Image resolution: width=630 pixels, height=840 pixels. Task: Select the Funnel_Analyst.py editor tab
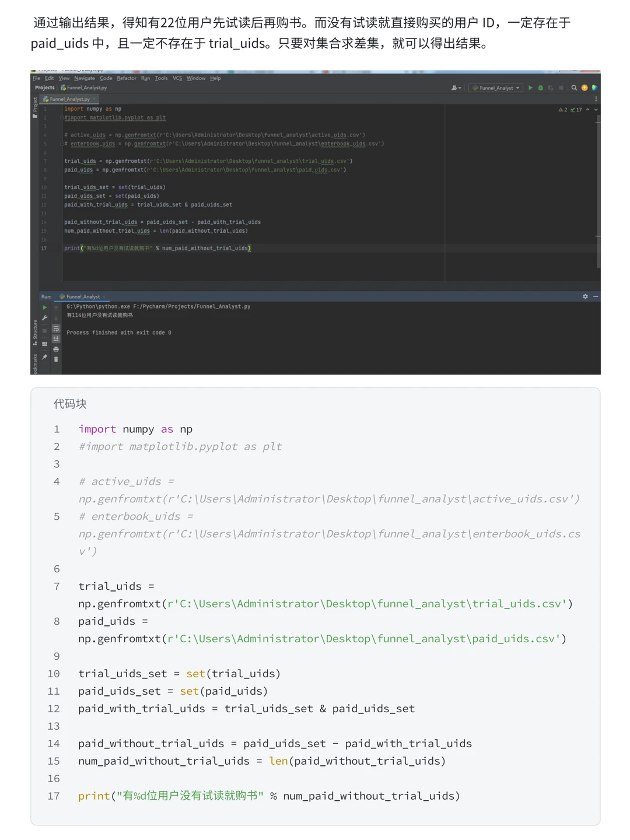[69, 99]
